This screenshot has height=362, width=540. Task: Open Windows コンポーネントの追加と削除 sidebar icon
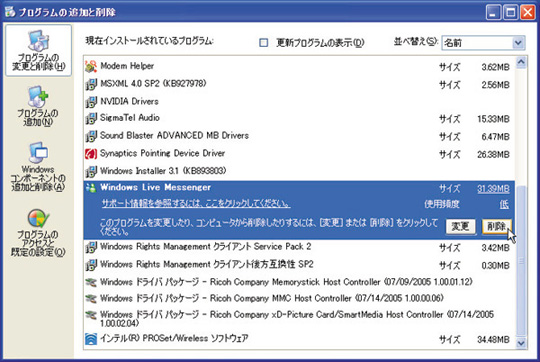tap(38, 167)
